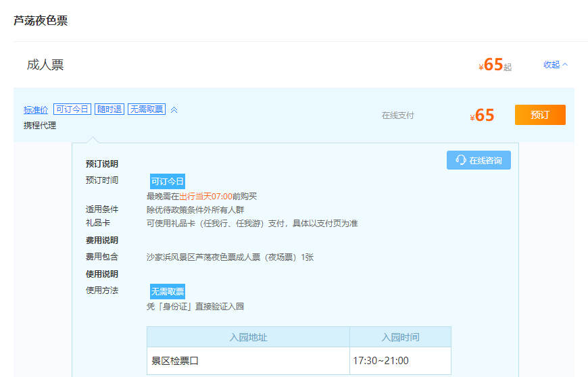Click the filled blue 无需取票 badge
Image resolution: width=588 pixels, height=377 pixels.
(x=167, y=292)
